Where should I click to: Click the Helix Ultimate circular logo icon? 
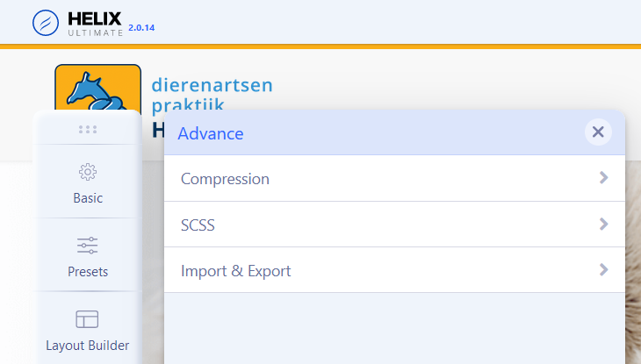46,22
